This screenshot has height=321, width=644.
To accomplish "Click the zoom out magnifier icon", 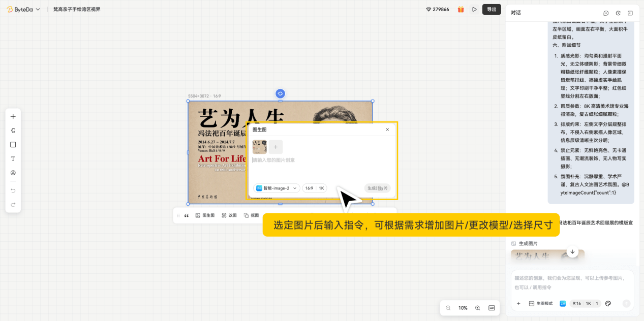I will (448, 308).
